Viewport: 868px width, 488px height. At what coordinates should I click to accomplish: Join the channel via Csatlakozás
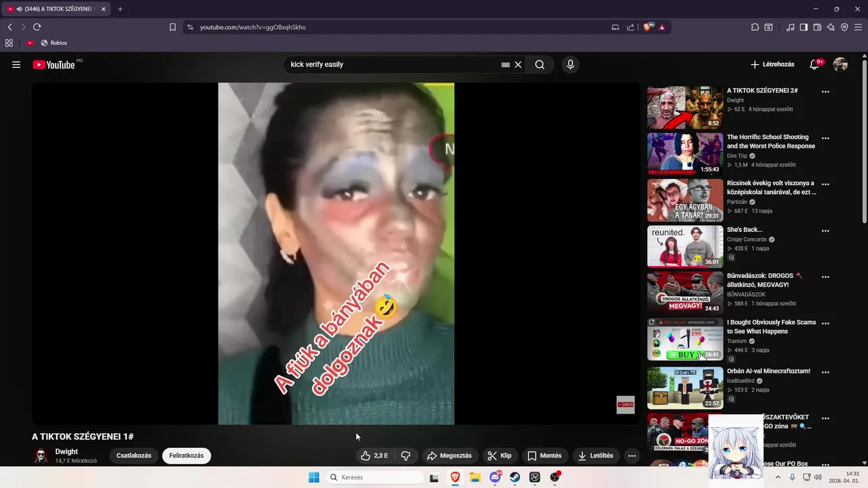(134, 455)
